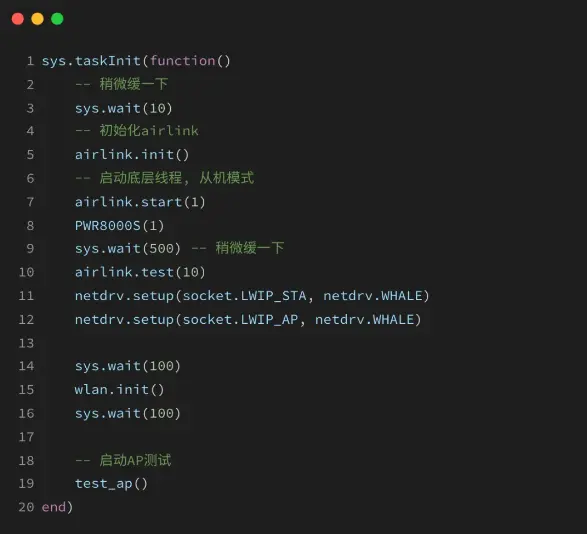The height and width of the screenshot is (534, 587).
Task: Click the netdrv.setup line with socket.LWIP_AP
Action: pyautogui.click(x=248, y=320)
